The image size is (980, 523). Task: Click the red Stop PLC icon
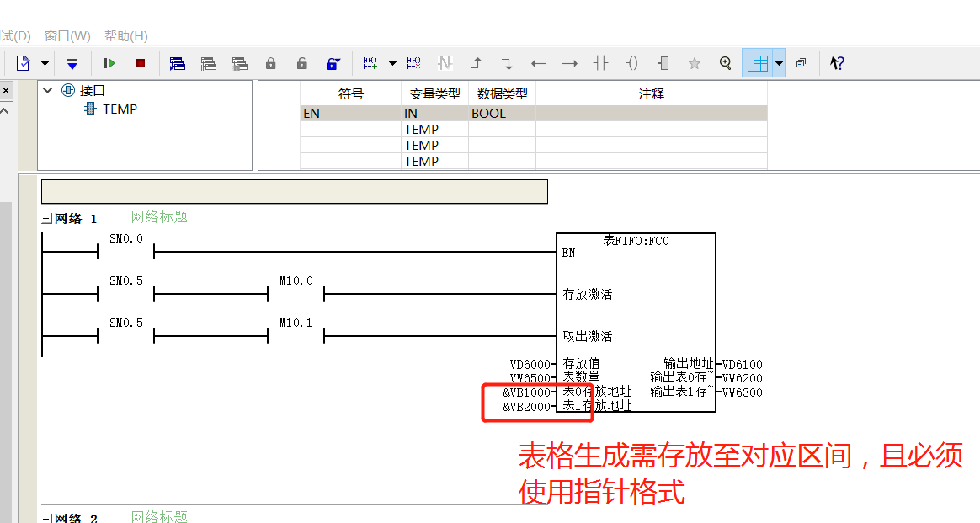coord(141,63)
